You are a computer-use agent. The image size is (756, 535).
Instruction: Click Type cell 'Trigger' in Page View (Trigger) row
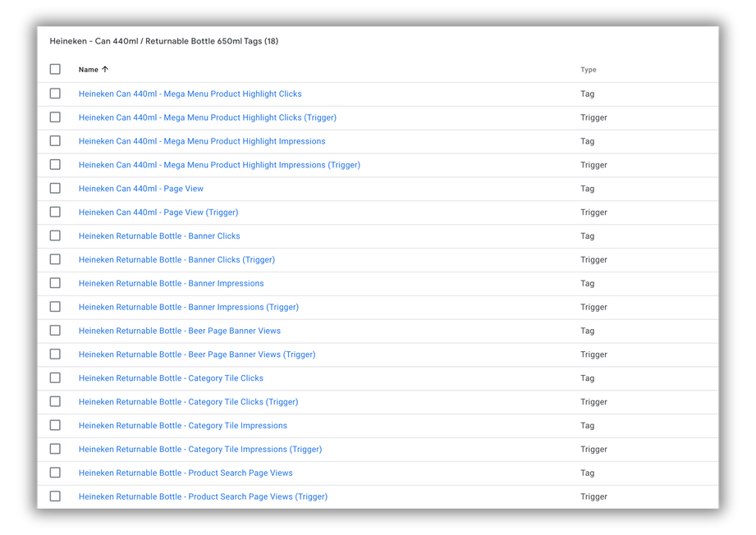point(593,212)
